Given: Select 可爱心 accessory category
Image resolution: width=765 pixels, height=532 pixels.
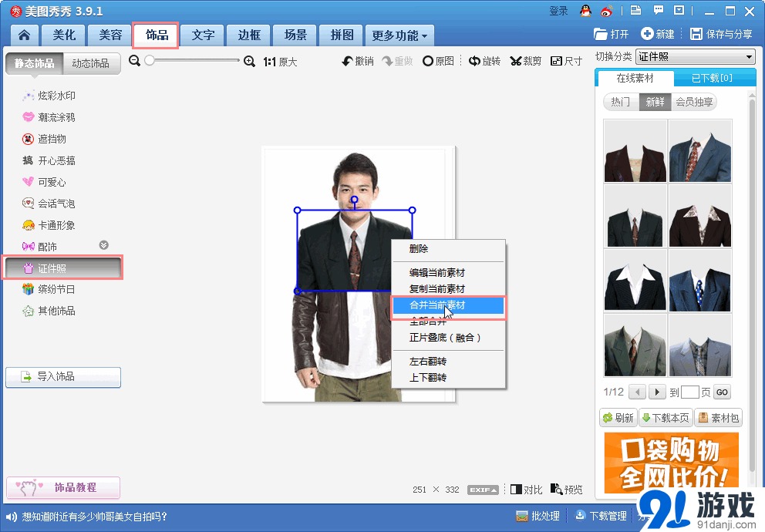Looking at the screenshot, I should (x=44, y=182).
